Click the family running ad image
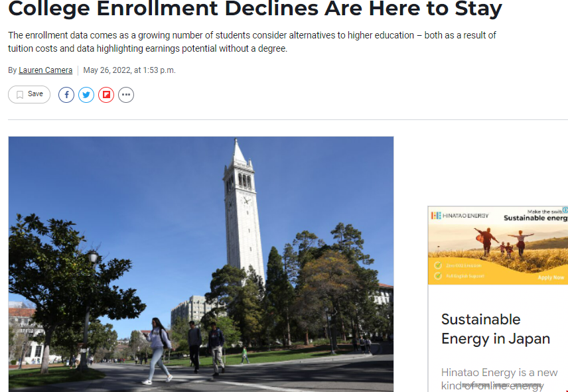 tap(498, 245)
